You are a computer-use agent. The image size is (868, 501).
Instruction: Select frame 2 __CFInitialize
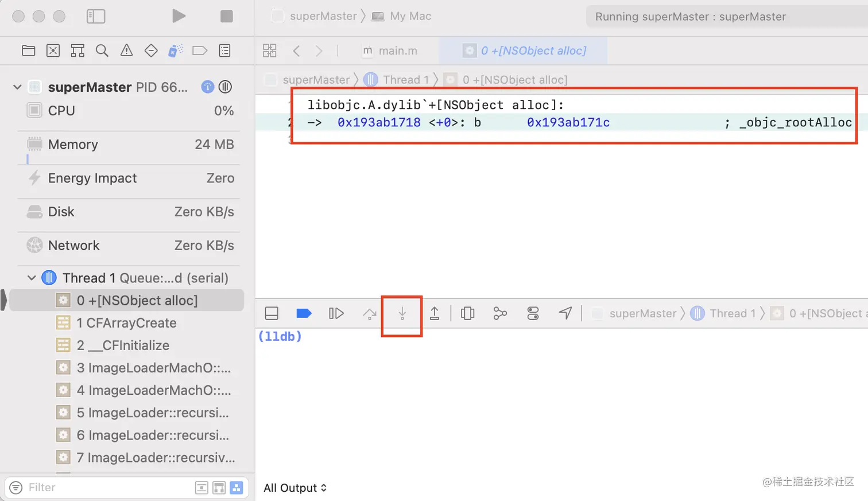click(x=127, y=345)
